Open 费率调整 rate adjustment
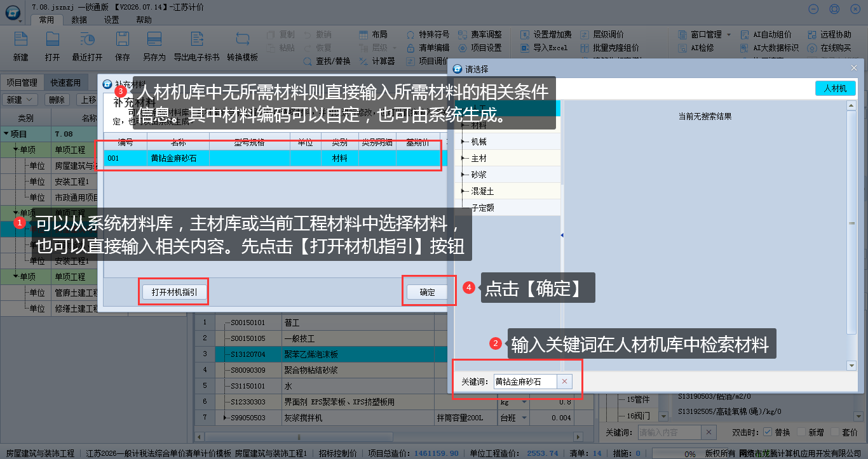Image resolution: width=868 pixels, height=459 pixels. pos(480,35)
